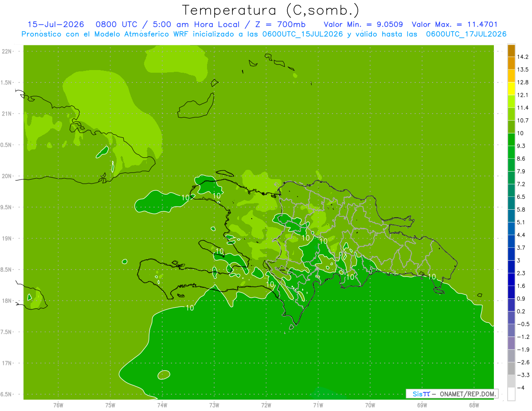The width and height of the screenshot is (532, 411).
Task: Click the "71W" longitude label
Action: click(x=318, y=405)
